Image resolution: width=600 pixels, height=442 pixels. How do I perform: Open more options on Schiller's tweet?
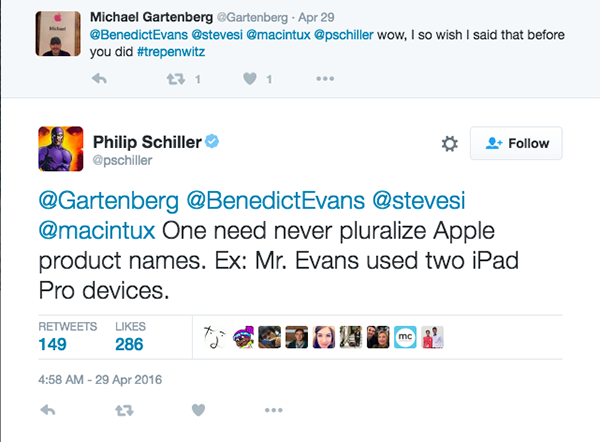tap(273, 410)
